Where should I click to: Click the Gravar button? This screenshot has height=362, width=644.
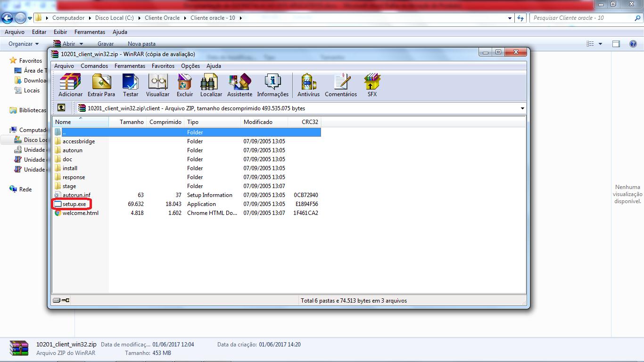point(106,44)
